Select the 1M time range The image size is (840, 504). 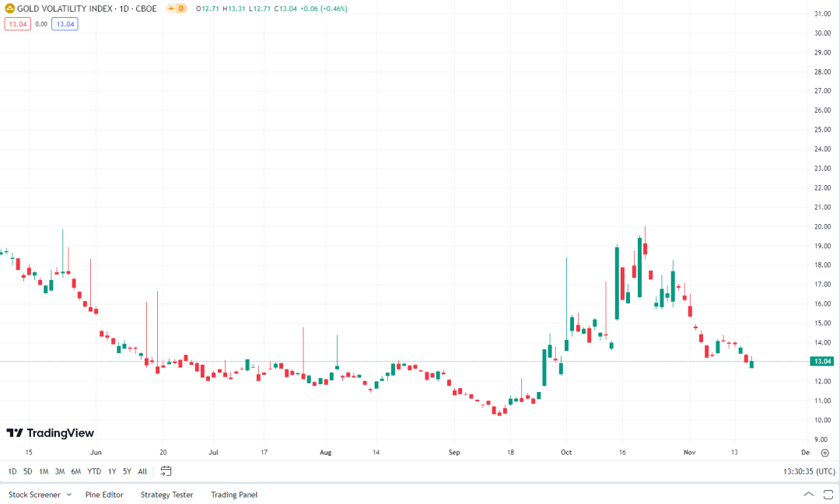pyautogui.click(x=44, y=471)
